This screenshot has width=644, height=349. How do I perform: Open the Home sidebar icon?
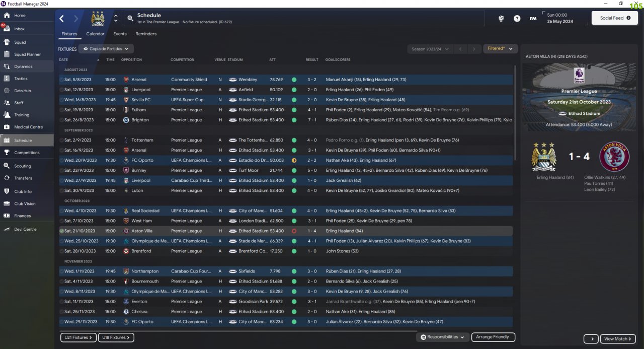click(7, 16)
